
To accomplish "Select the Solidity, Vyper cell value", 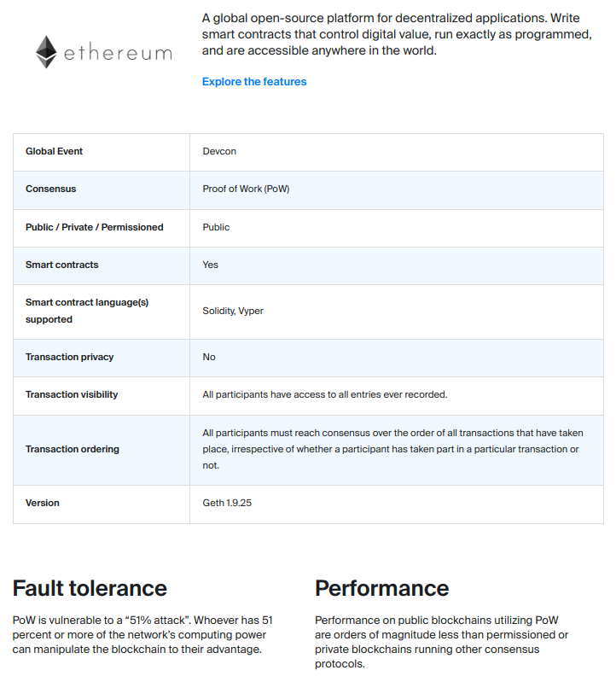I will [233, 311].
